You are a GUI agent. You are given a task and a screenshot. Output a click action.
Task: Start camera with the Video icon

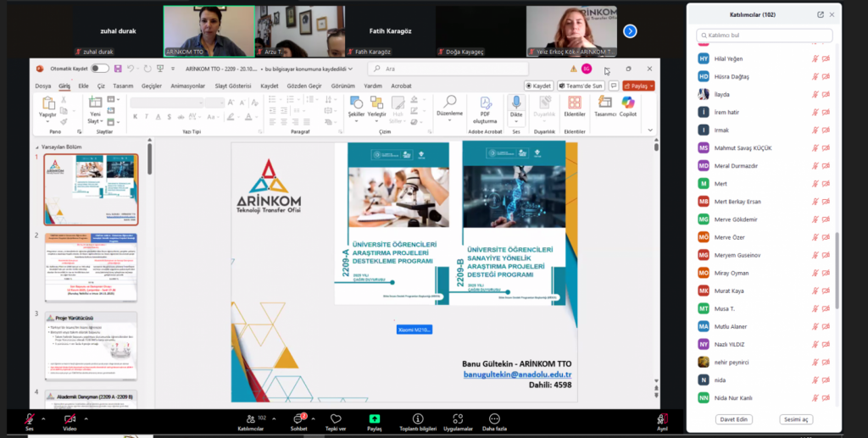[x=70, y=419]
